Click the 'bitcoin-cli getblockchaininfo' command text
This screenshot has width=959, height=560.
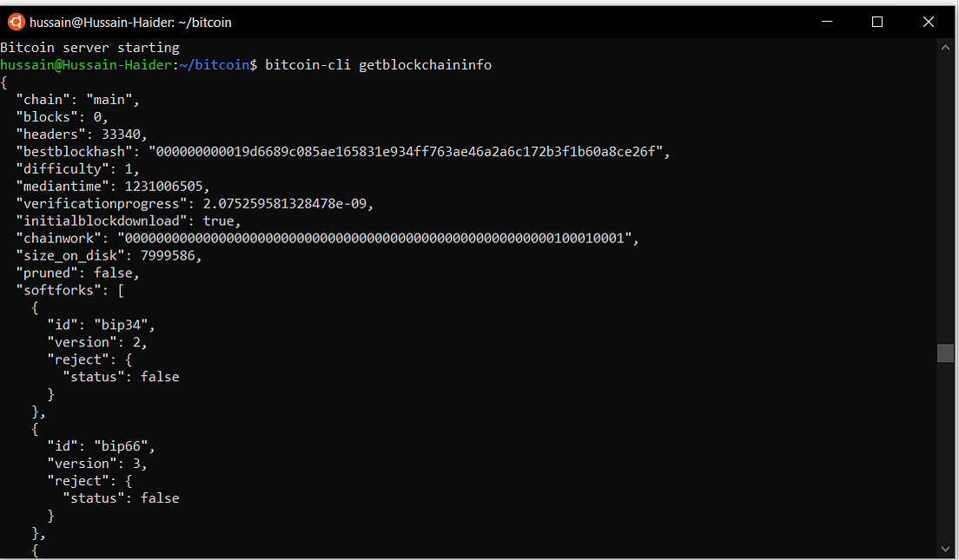[378, 65]
